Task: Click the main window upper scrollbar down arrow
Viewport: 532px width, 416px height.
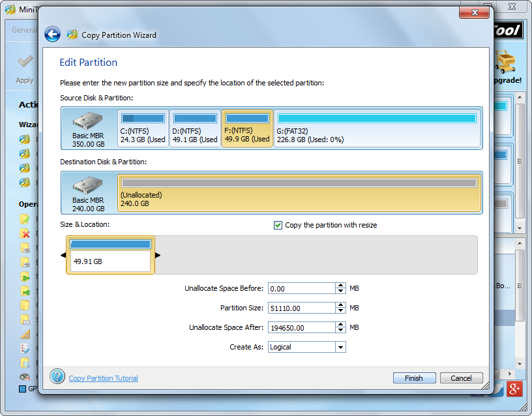Action: tap(520, 228)
